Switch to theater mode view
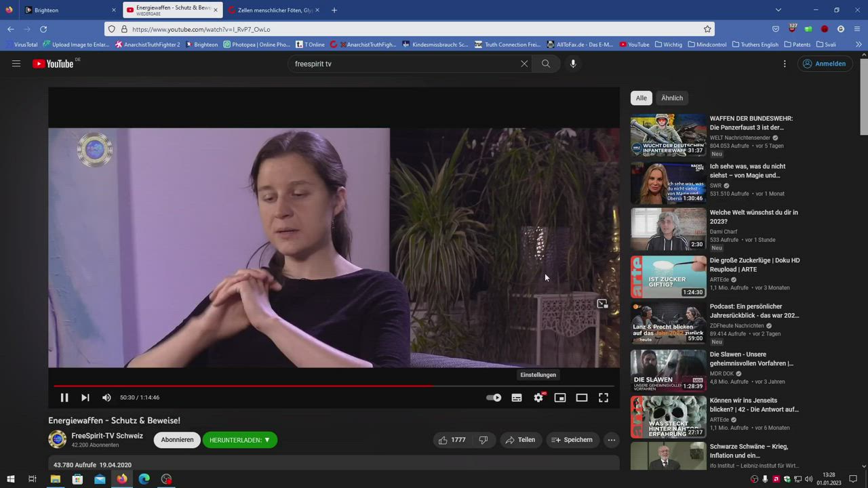This screenshot has width=868, height=488. pyautogui.click(x=582, y=398)
